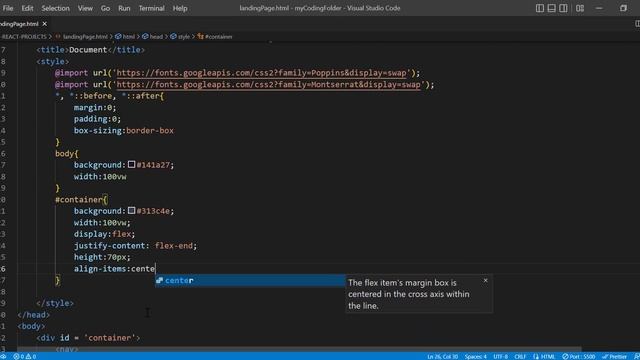
Task: Click the '<title>Document</title>' line
Action: click(x=91, y=50)
